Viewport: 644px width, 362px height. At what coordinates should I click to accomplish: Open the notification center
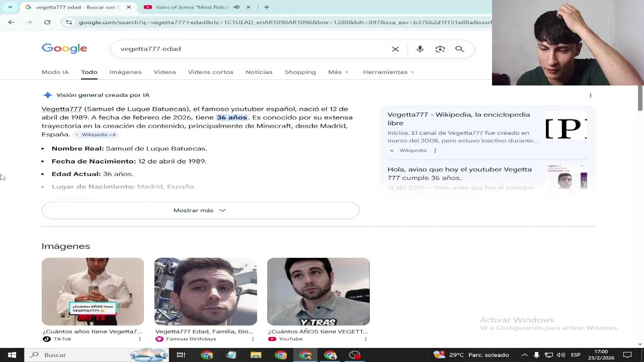(627, 355)
